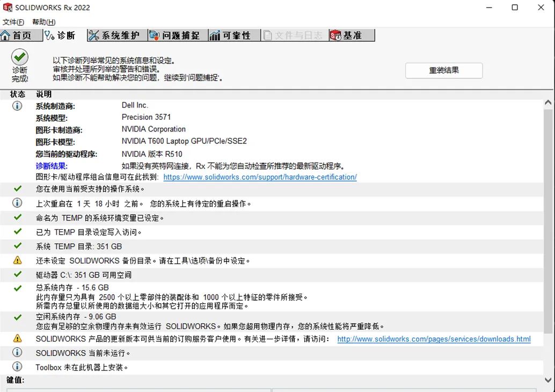Click the checkmark beside 空闲系统内存 9.06 GB
This screenshot has width=555, height=392.
(x=17, y=318)
